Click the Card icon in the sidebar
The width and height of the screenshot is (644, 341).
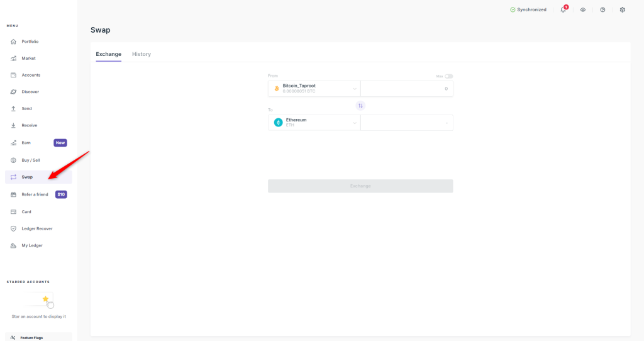pyautogui.click(x=13, y=212)
